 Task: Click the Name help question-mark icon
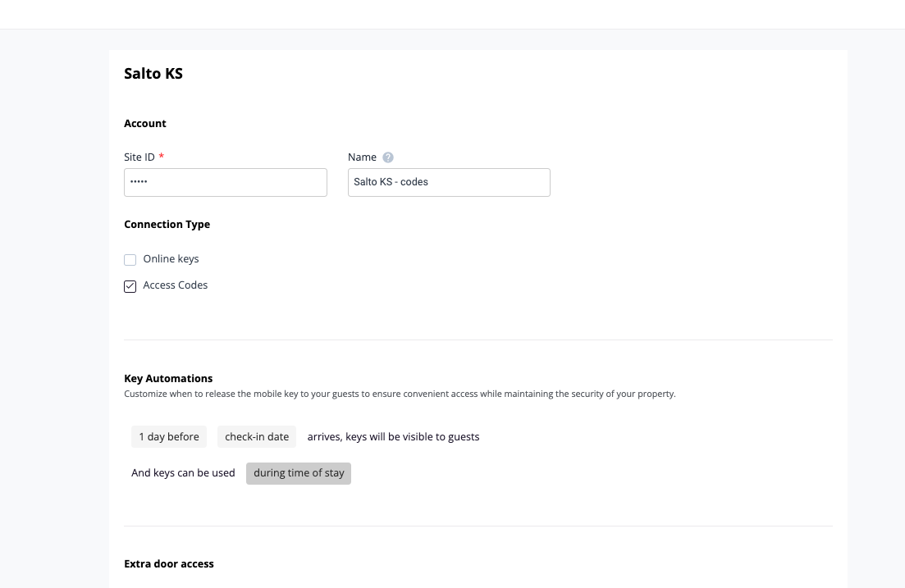[x=388, y=157]
